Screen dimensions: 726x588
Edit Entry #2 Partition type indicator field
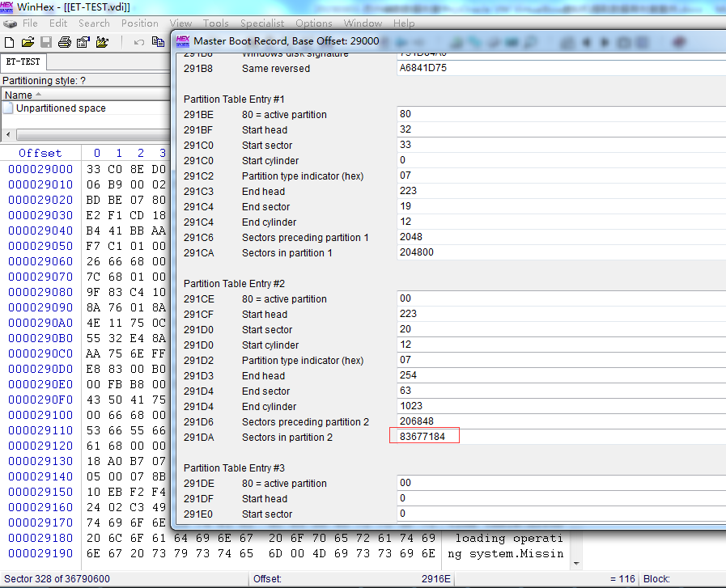(x=561, y=360)
